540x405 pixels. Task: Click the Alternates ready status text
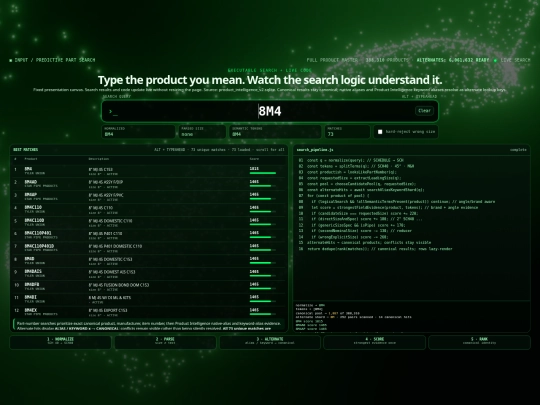coord(453,60)
